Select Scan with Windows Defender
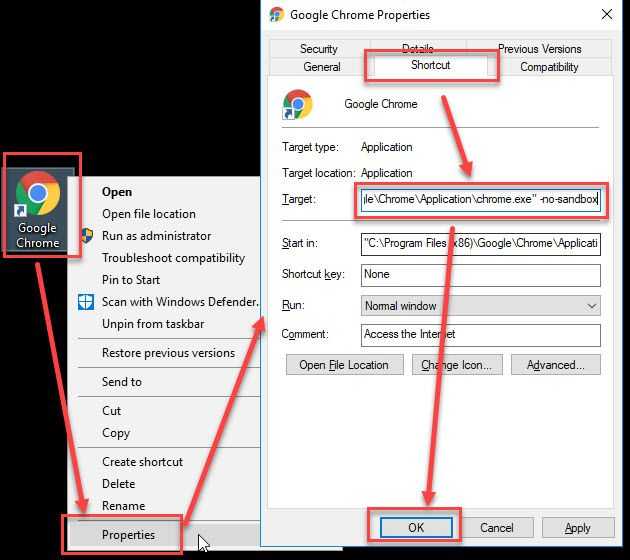The image size is (630, 560). [165, 302]
